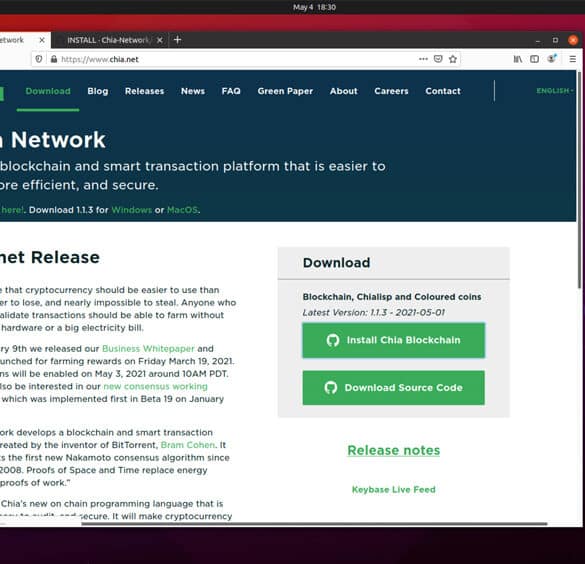Click the Latest Version 1.1.3 text
This screenshot has width=585, height=564.
click(373, 313)
